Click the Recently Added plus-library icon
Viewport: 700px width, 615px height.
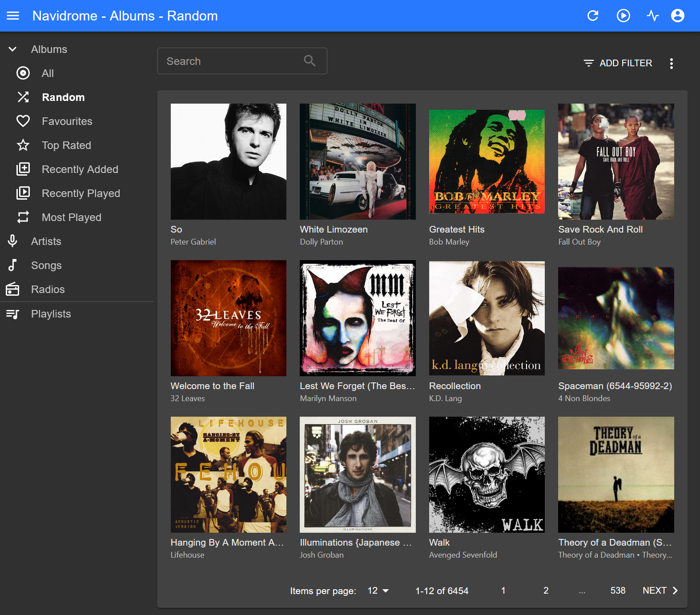[23, 169]
